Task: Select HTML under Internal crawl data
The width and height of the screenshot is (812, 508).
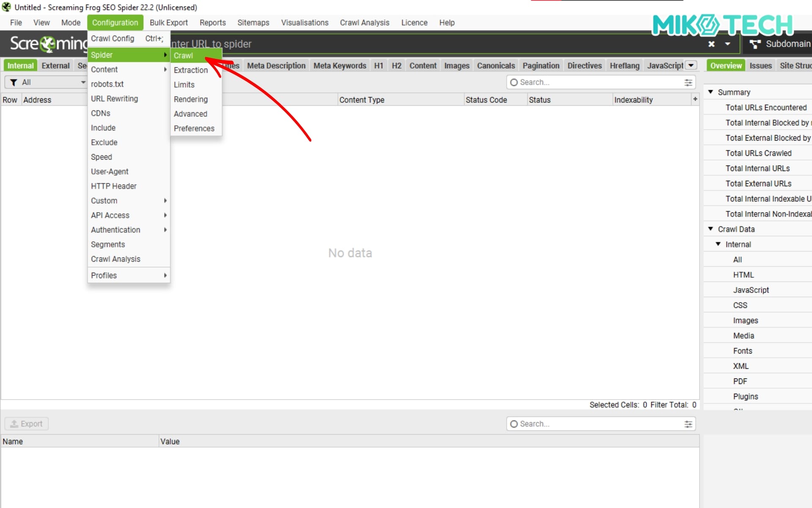Action: tap(743, 275)
